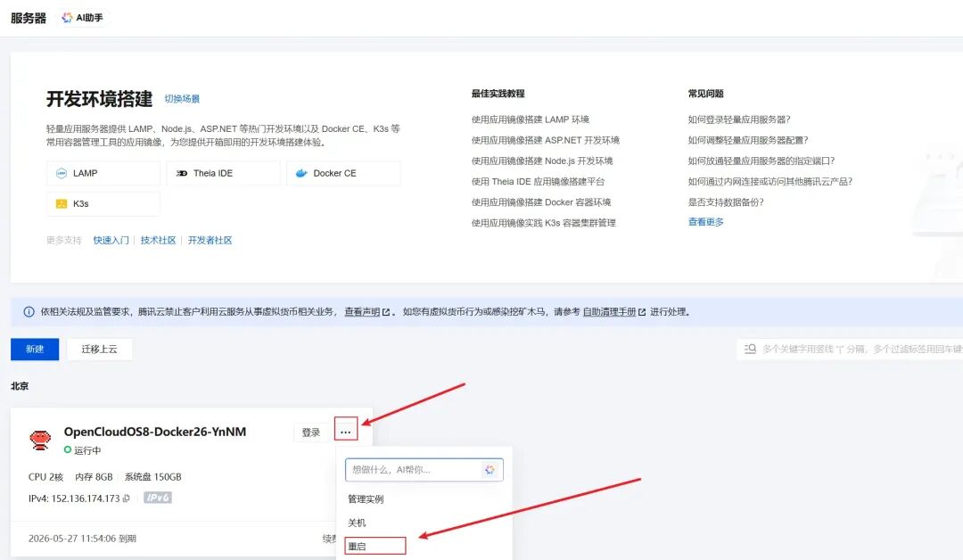Click the 迁移上云 button

click(100, 350)
